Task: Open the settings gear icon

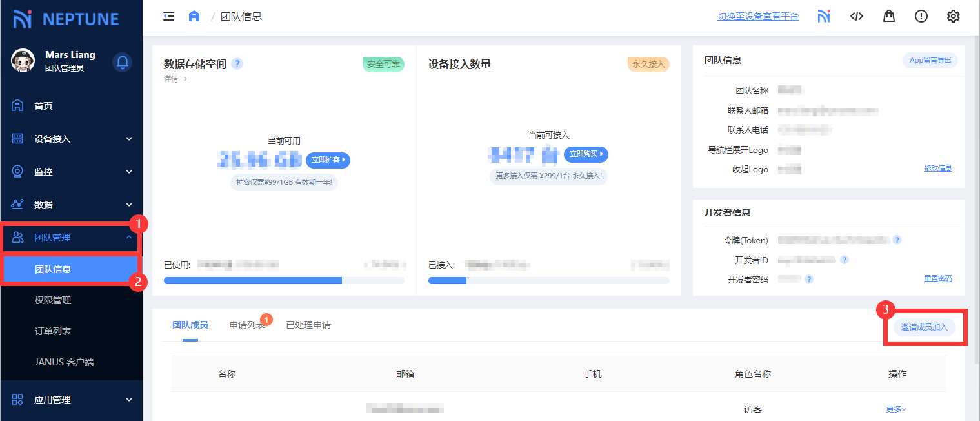Action: [x=953, y=16]
